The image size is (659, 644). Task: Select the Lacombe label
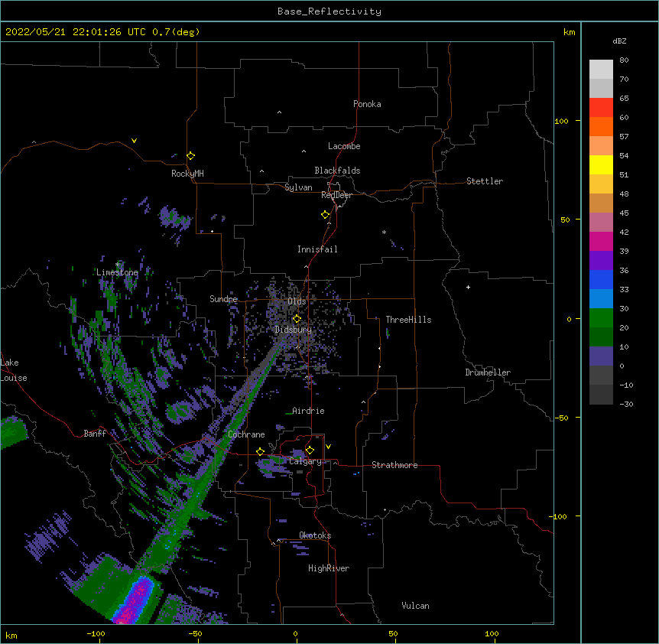click(344, 146)
